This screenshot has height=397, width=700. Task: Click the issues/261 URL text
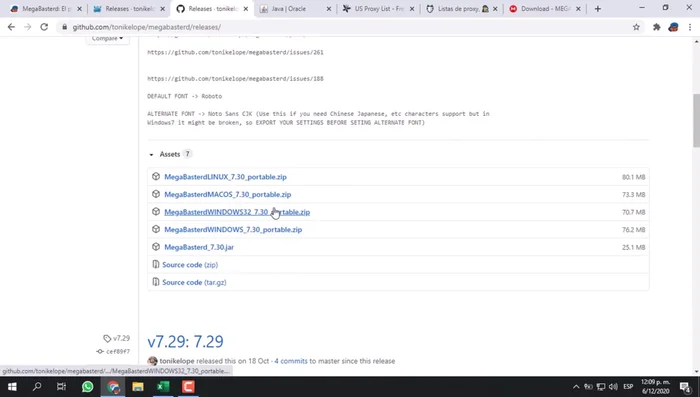pyautogui.click(x=235, y=52)
